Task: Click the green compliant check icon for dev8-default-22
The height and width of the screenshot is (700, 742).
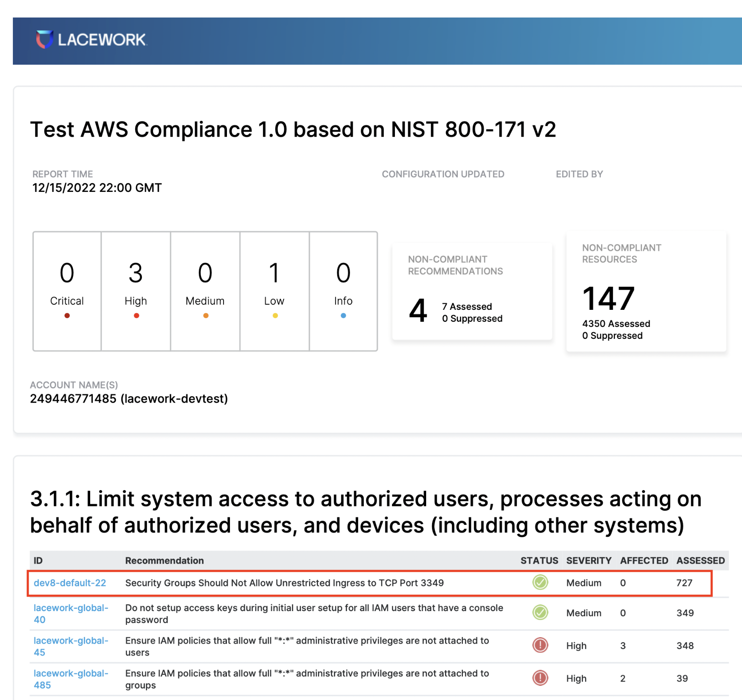Action: [540, 582]
